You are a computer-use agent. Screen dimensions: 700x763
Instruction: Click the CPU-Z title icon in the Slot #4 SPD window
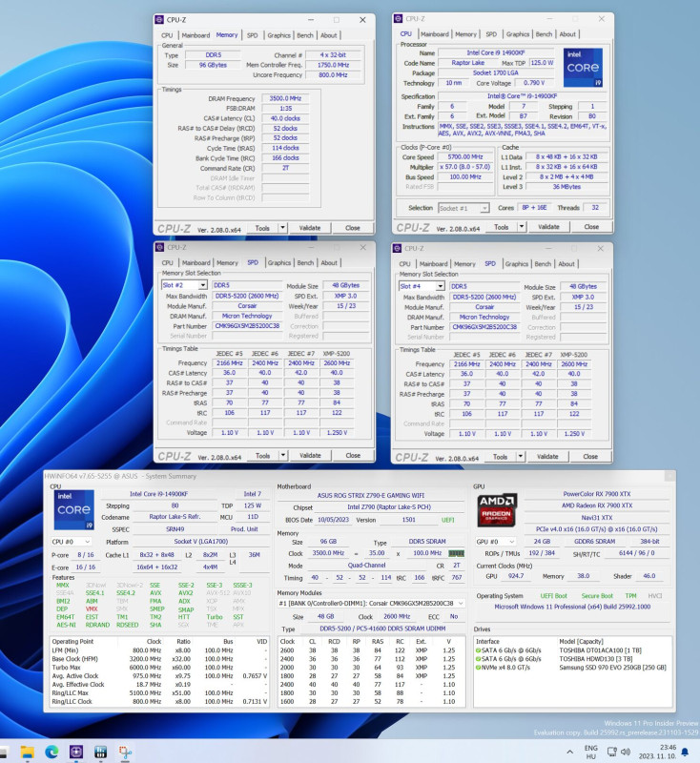pos(397,248)
